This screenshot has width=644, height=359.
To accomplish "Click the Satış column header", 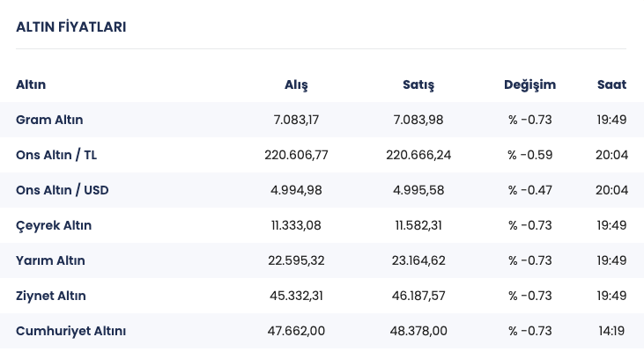I will (418, 84).
